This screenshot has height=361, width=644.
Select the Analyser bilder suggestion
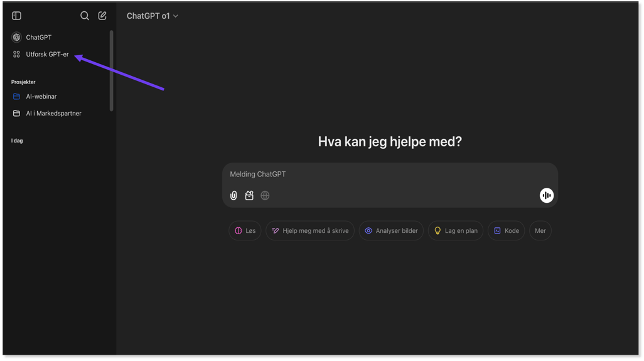pyautogui.click(x=391, y=231)
